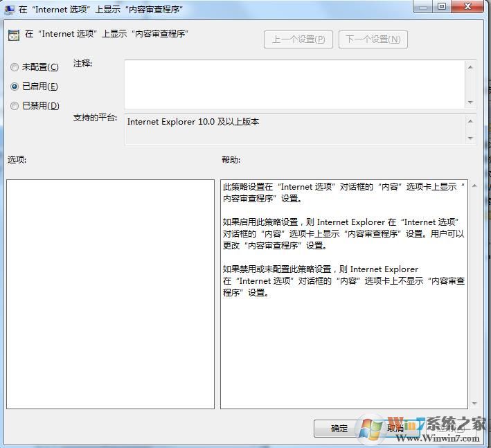Screen dimensions: 491x448
Task: Click down arrow of supported platform box
Action: 470,138
